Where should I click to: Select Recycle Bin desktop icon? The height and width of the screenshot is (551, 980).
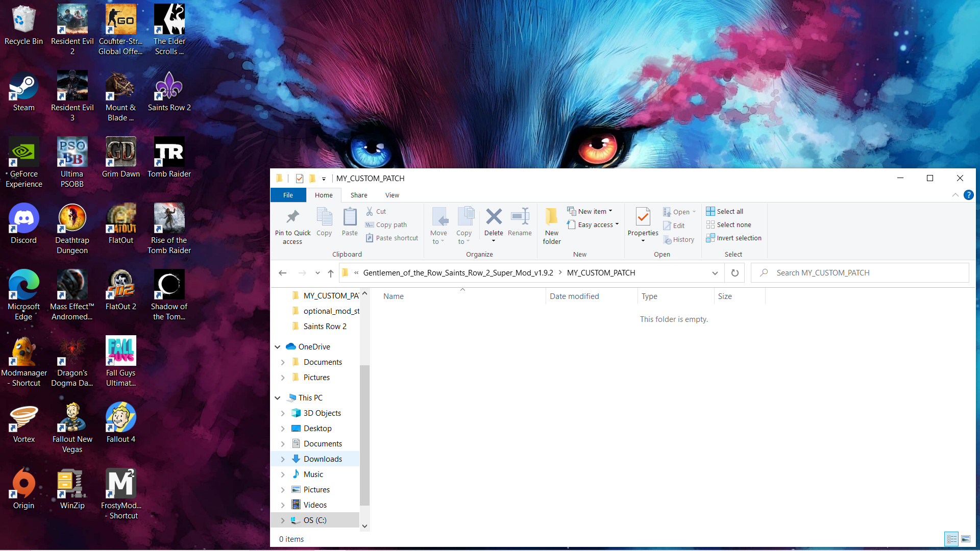point(23,26)
